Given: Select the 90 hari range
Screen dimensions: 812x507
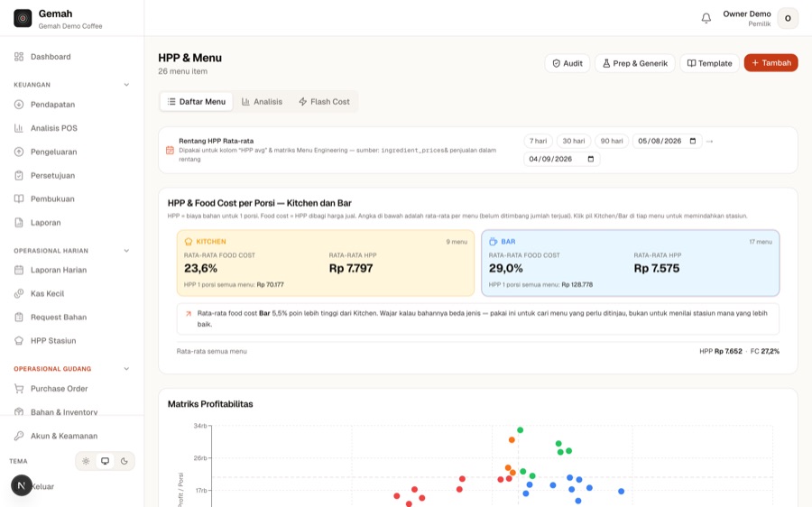Looking at the screenshot, I should click(x=612, y=141).
